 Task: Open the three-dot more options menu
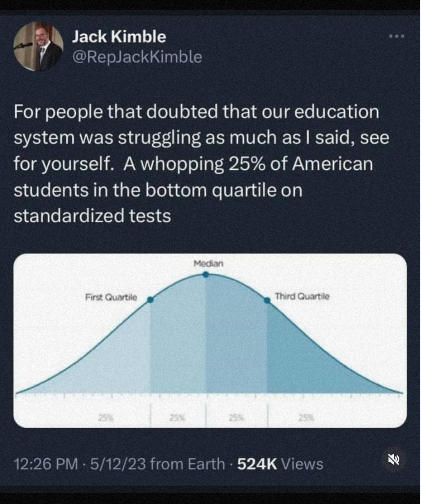(397, 37)
